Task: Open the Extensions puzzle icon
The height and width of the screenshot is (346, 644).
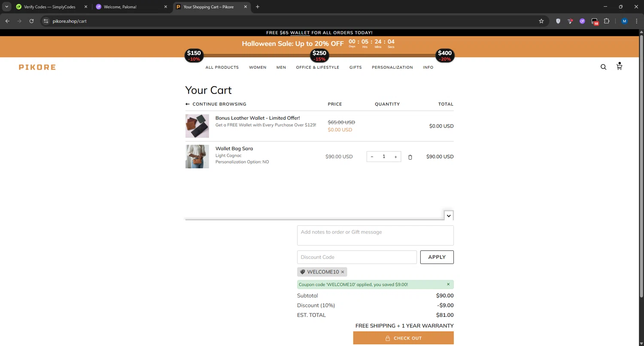Action: coord(607,21)
